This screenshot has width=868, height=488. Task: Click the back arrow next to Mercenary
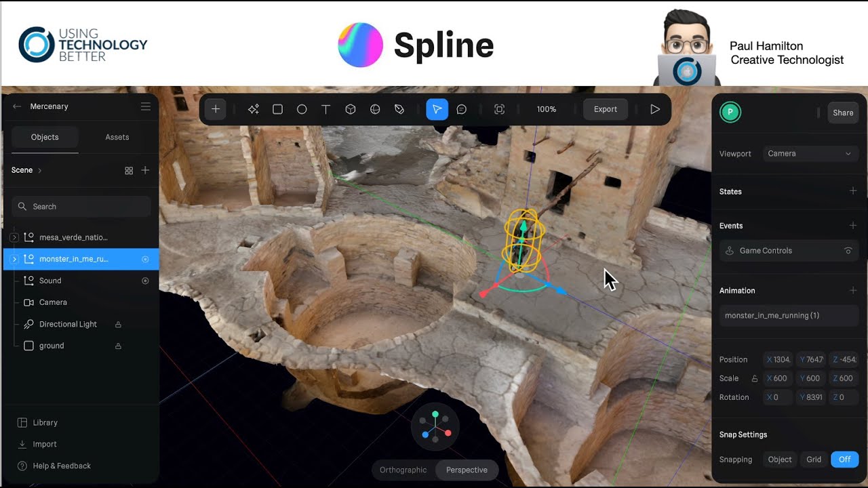pos(17,106)
